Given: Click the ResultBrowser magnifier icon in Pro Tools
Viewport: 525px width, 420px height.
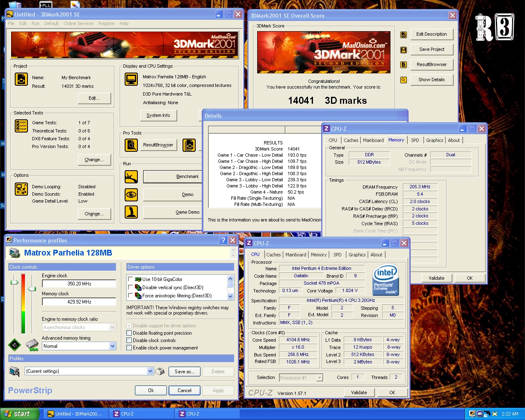Looking at the screenshot, I should [131, 145].
